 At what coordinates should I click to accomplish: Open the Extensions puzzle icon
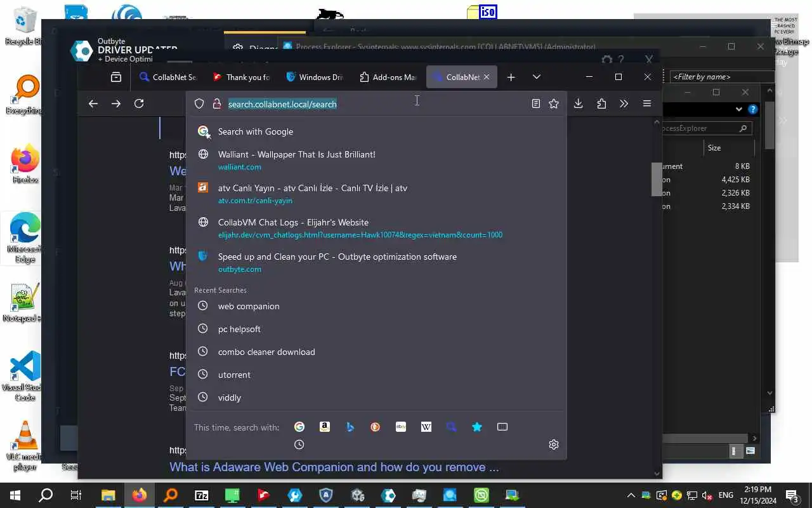pos(601,104)
